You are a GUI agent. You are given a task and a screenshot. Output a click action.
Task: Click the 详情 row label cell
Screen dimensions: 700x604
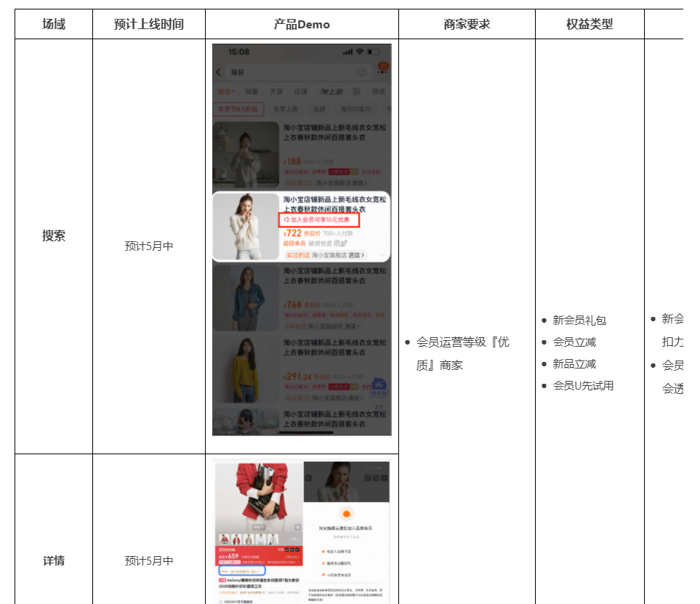coord(54,560)
